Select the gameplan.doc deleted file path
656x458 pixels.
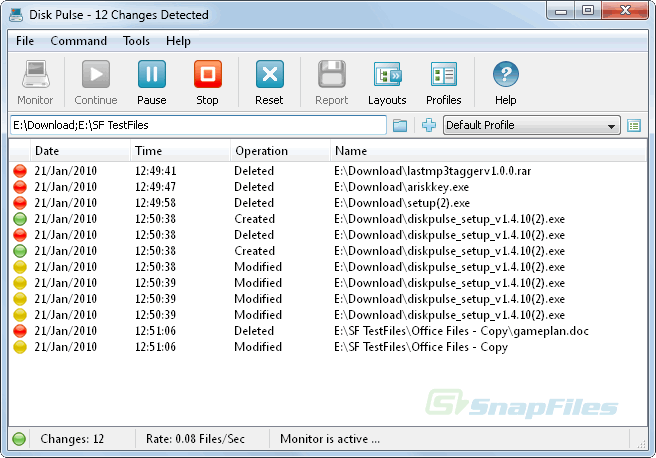point(461,331)
